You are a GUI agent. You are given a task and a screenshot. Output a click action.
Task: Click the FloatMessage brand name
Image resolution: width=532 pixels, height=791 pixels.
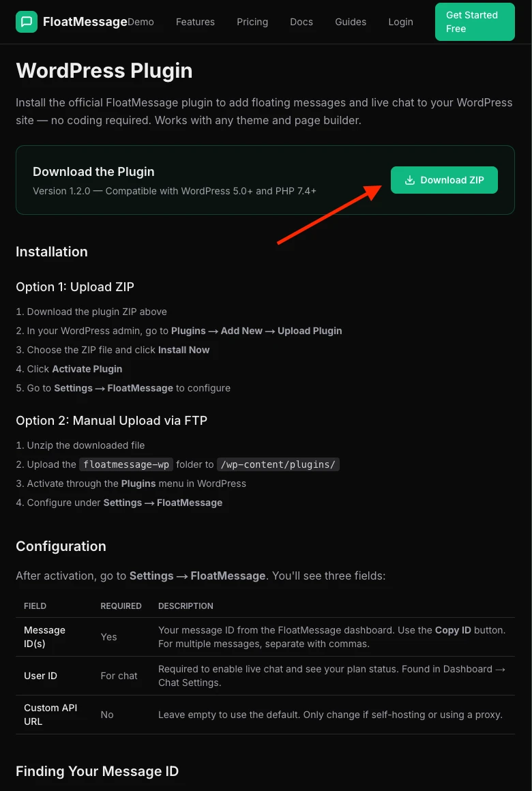point(85,22)
